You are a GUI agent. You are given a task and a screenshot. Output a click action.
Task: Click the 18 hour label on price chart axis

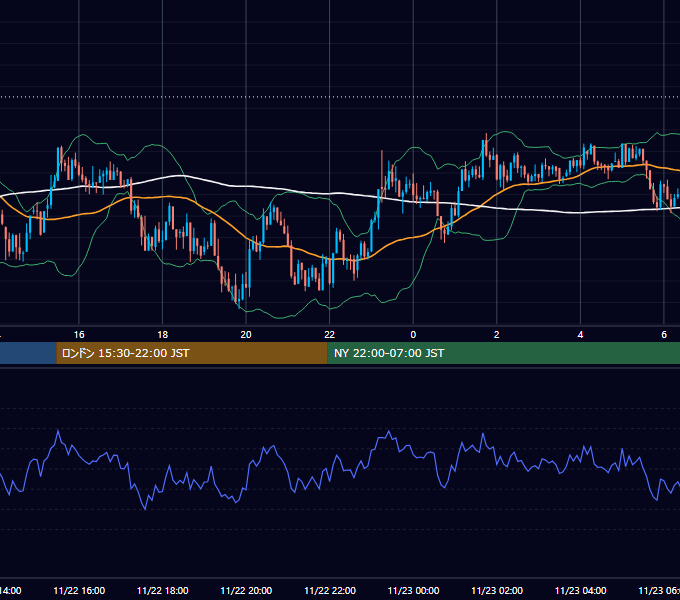[x=163, y=335]
